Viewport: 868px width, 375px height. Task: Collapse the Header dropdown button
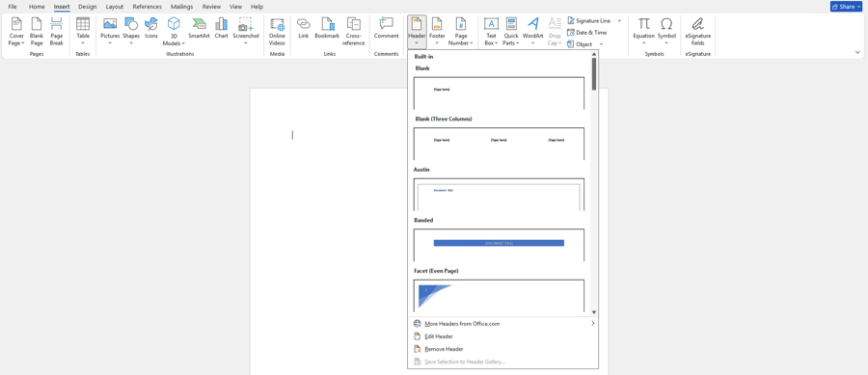point(417,32)
